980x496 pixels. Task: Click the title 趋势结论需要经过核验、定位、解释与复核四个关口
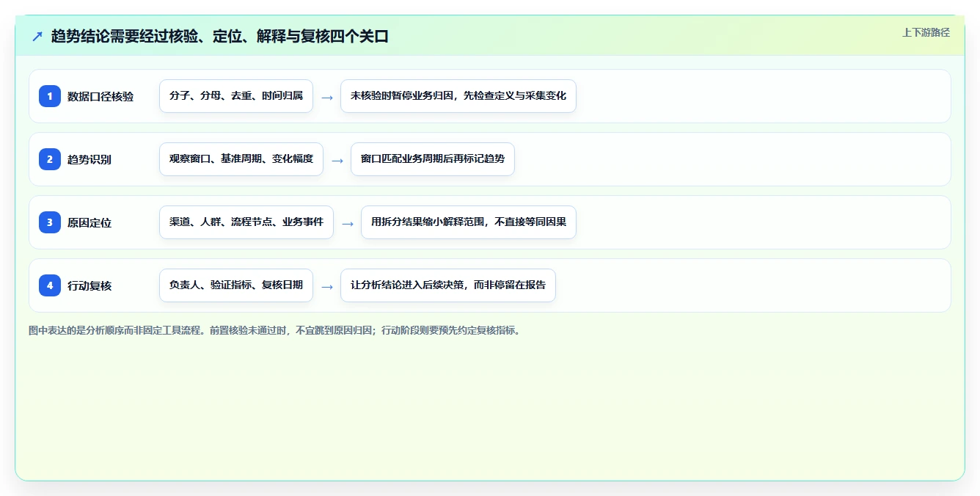coord(220,36)
